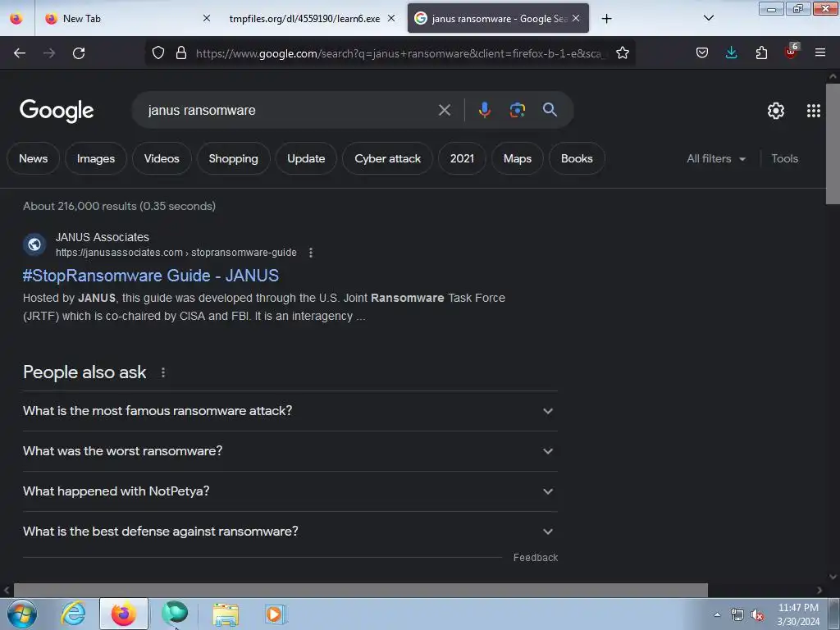The image size is (840, 630).
Task: Select the 2021 filter chip
Action: tap(462, 158)
